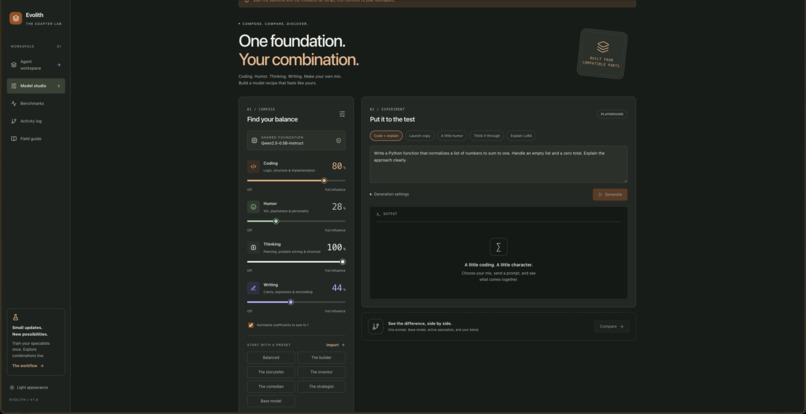Select the "Launch copy" prompt chip

419,136
